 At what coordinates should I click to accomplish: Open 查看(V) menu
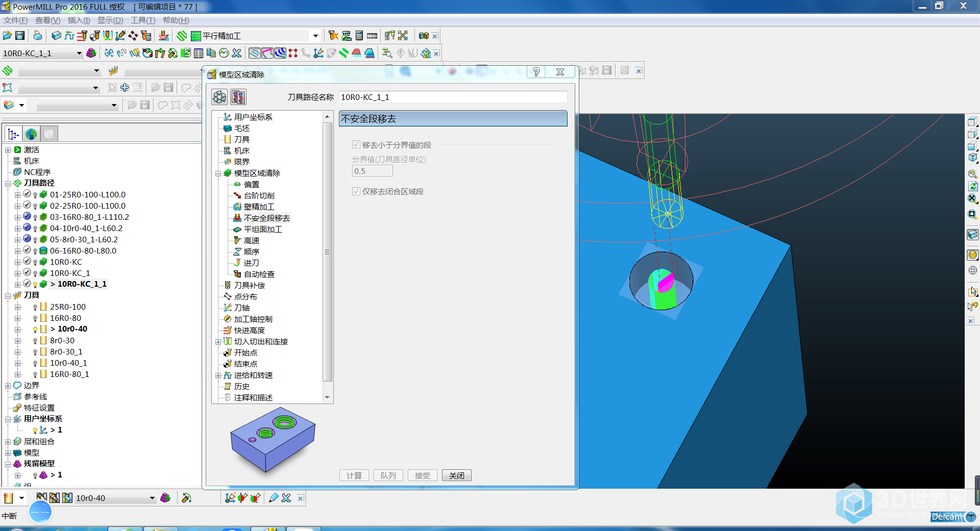[47, 20]
